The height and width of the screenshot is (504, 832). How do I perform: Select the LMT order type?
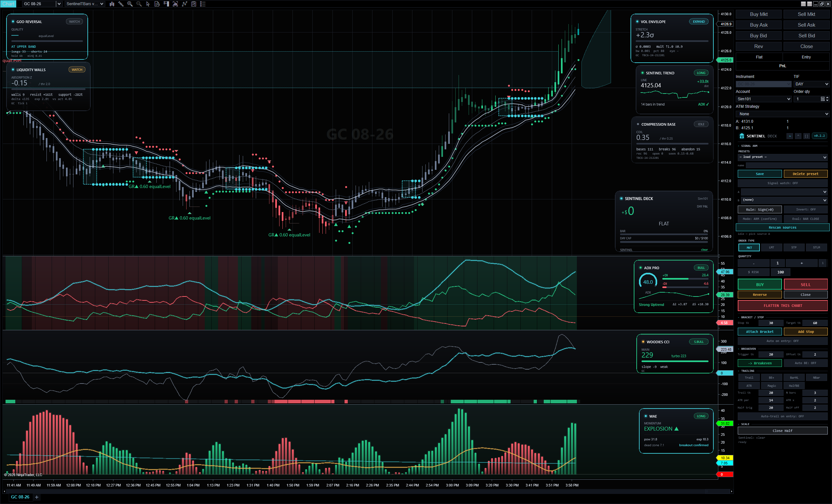click(x=771, y=247)
